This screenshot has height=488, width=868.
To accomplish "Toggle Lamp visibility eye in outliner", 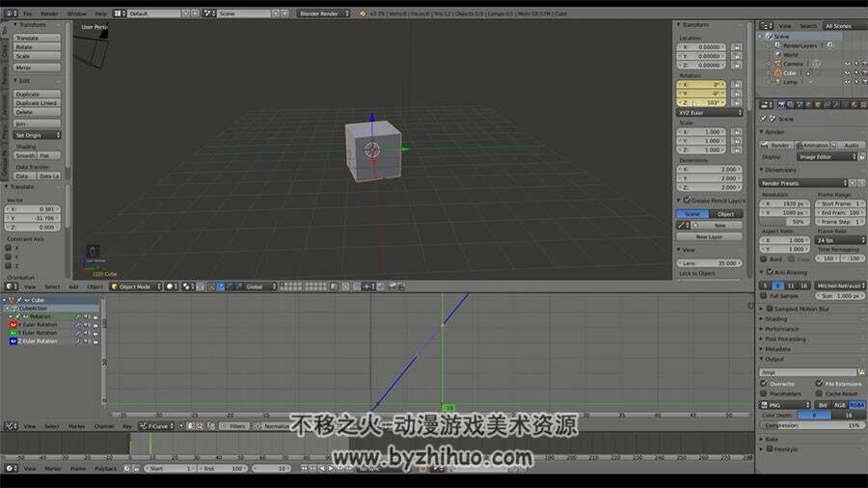I will click(x=847, y=82).
